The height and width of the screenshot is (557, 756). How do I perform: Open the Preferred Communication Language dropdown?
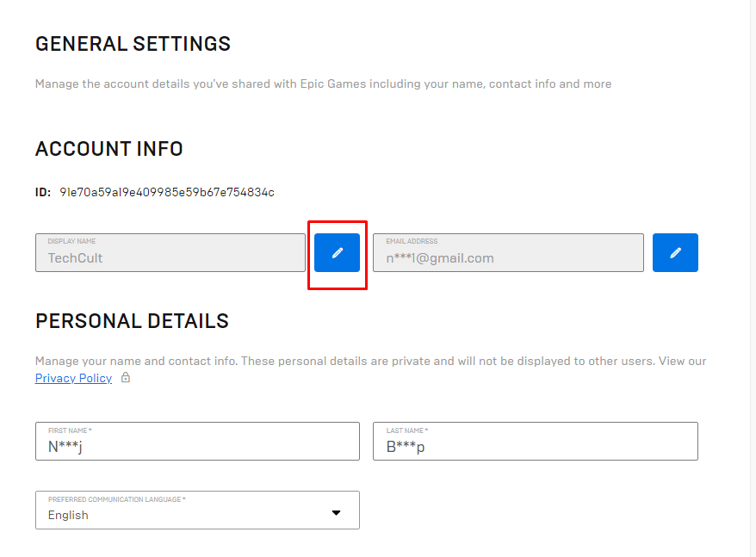pyautogui.click(x=197, y=511)
